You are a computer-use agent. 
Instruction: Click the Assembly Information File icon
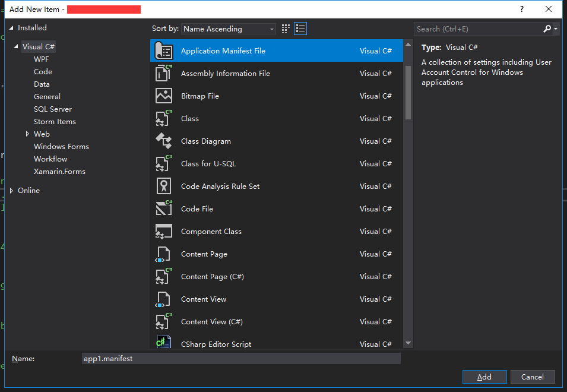pos(164,73)
